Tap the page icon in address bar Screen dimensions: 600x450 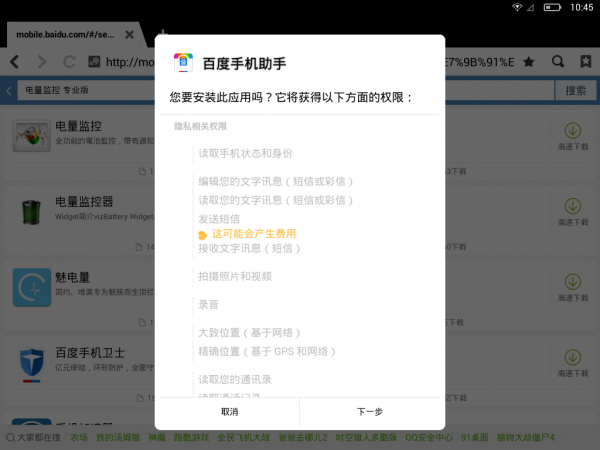point(94,62)
